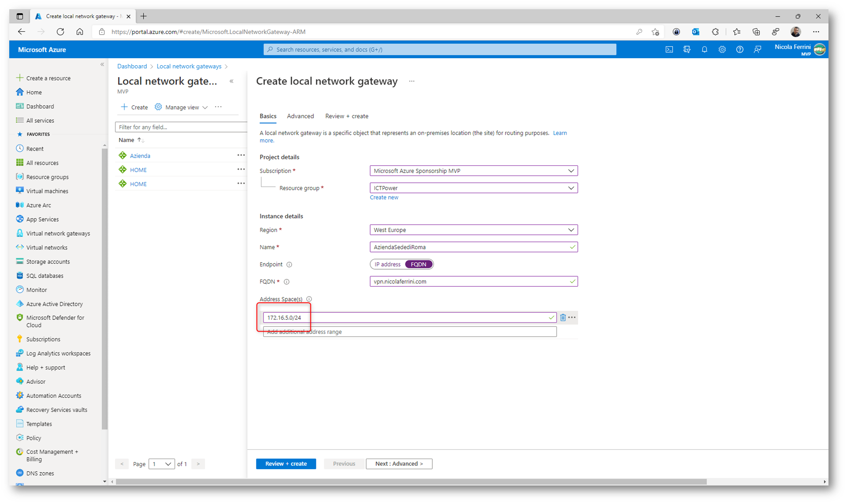The width and height of the screenshot is (847, 504).
Task: Open Recovery Services vaults
Action: 56,410
